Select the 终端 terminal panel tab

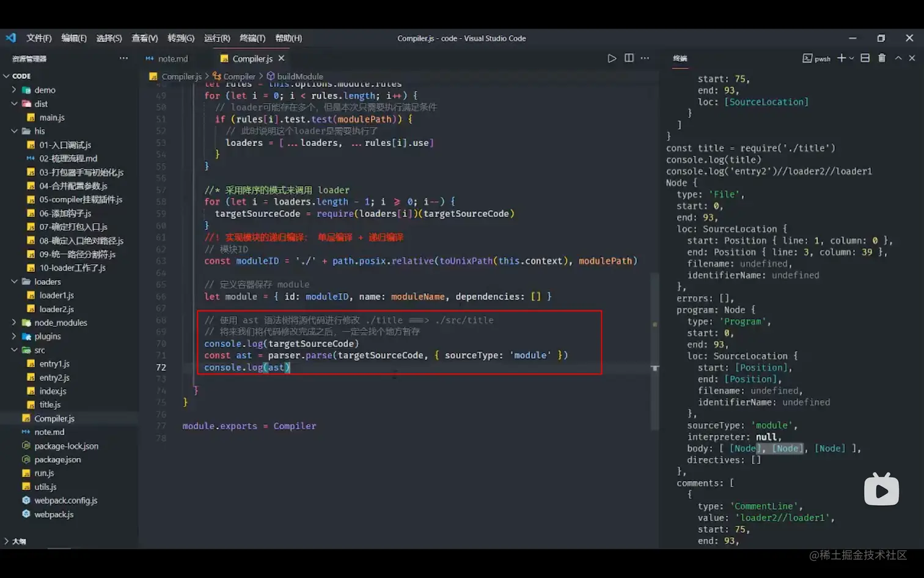click(x=680, y=58)
